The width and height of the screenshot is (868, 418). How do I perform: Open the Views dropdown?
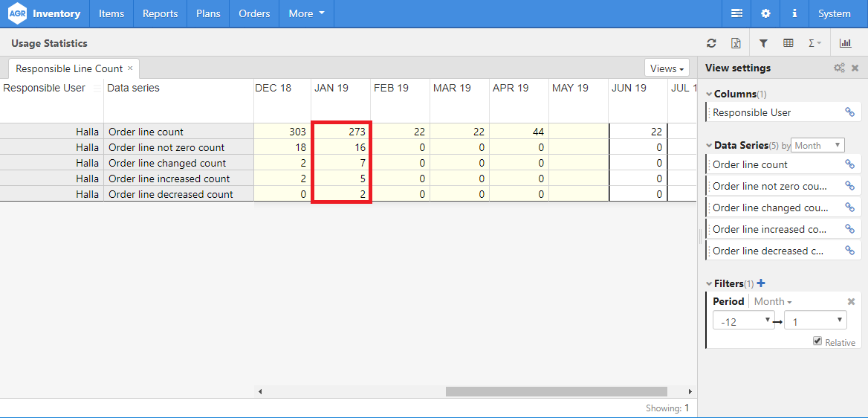[x=667, y=68]
